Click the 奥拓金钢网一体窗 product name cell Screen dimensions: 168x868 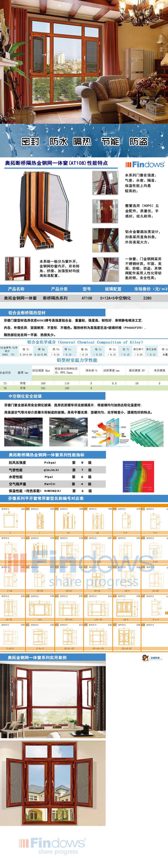coord(20,298)
